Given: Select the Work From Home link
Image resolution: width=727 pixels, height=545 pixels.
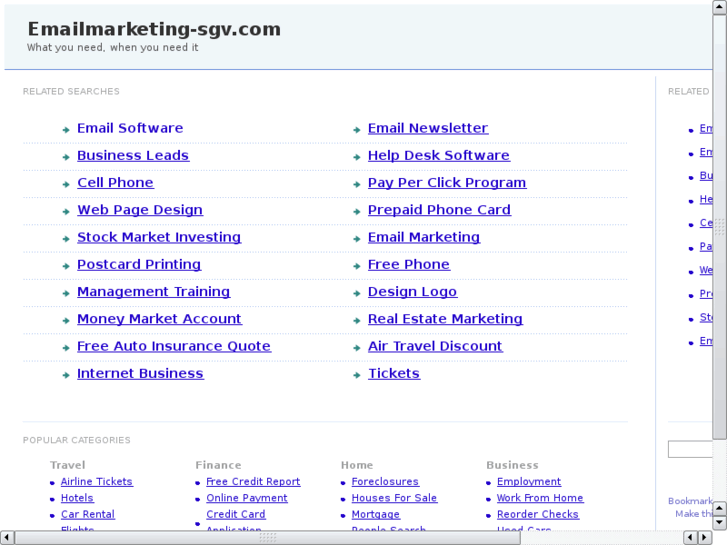Looking at the screenshot, I should click(x=540, y=498).
